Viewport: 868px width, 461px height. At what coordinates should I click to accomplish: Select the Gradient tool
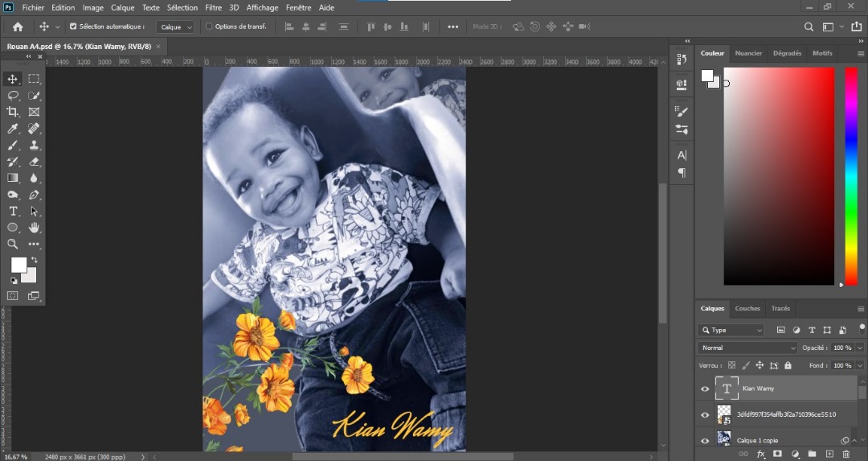click(13, 178)
